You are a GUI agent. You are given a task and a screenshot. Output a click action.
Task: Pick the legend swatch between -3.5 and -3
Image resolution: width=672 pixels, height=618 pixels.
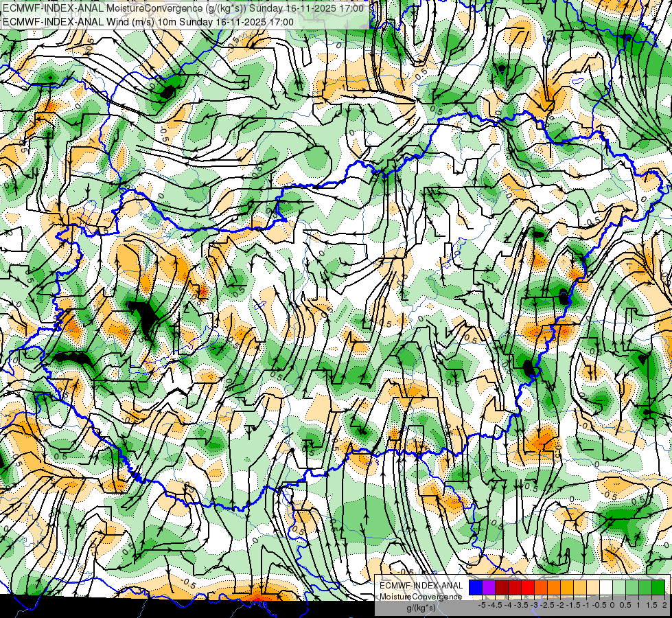click(x=528, y=588)
